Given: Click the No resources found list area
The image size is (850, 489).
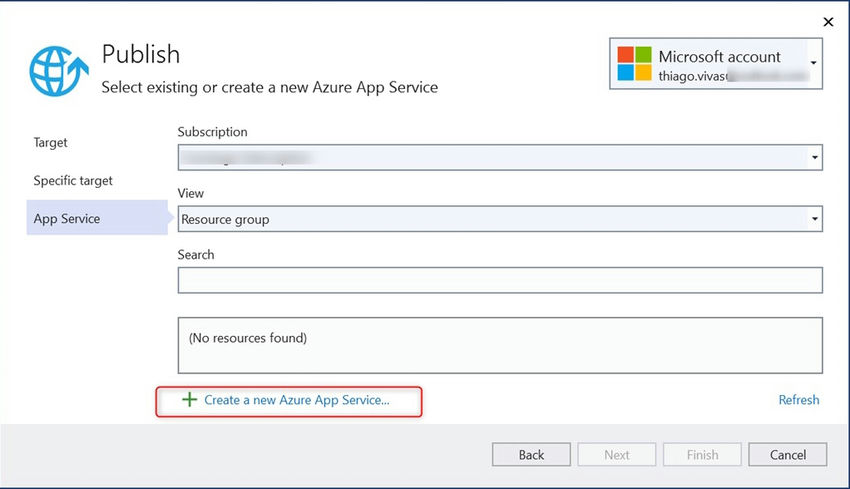Looking at the screenshot, I should 500,345.
